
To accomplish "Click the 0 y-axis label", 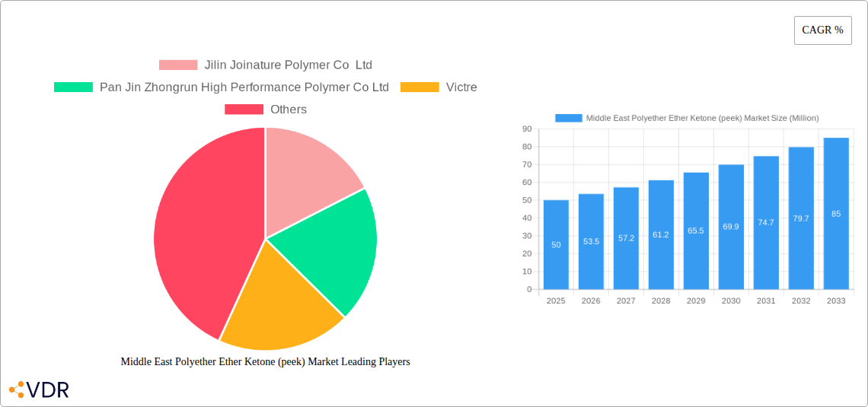I will [x=529, y=289].
